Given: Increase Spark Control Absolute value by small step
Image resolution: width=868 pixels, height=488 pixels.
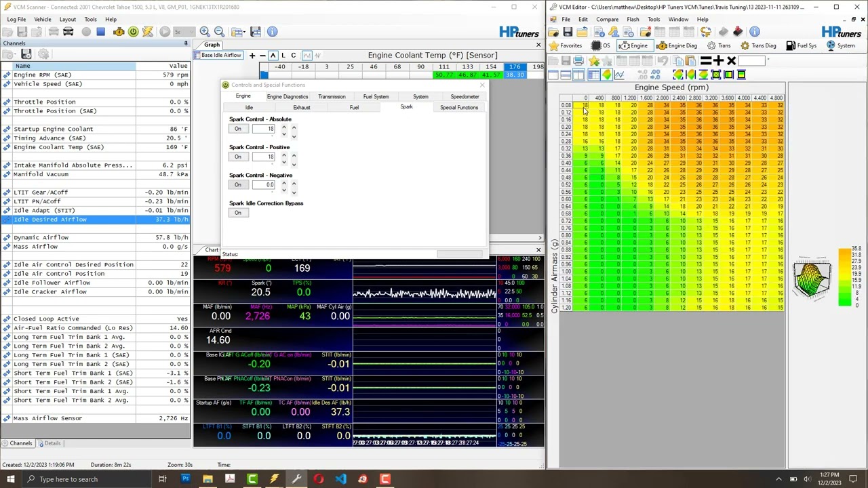Looking at the screenshot, I should (x=284, y=127).
